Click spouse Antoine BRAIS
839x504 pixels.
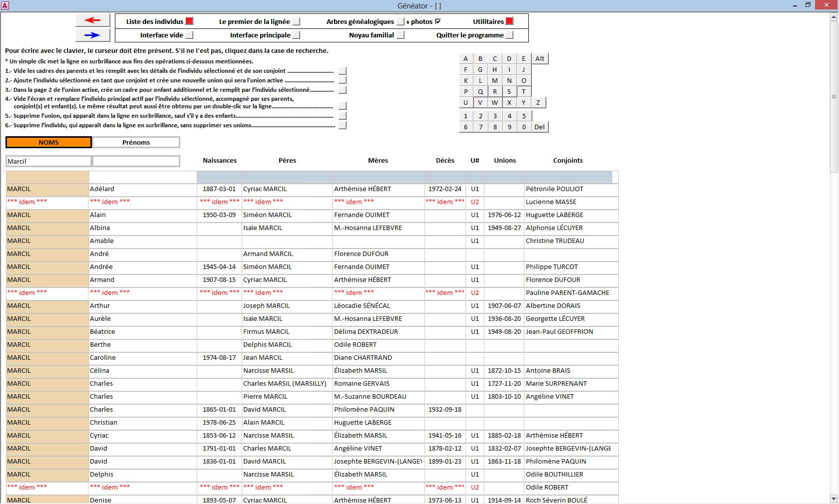(548, 371)
